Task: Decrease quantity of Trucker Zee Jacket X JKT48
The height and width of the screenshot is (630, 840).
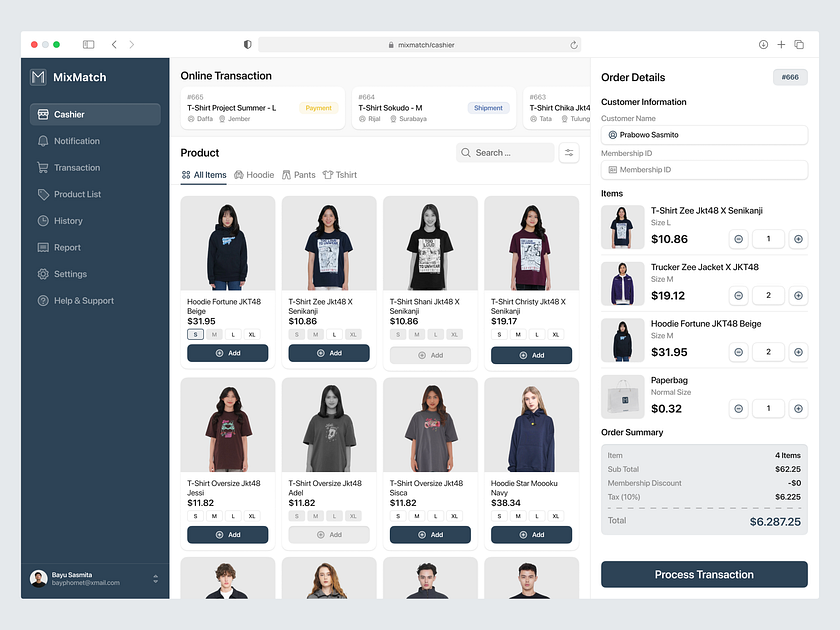Action: click(739, 296)
